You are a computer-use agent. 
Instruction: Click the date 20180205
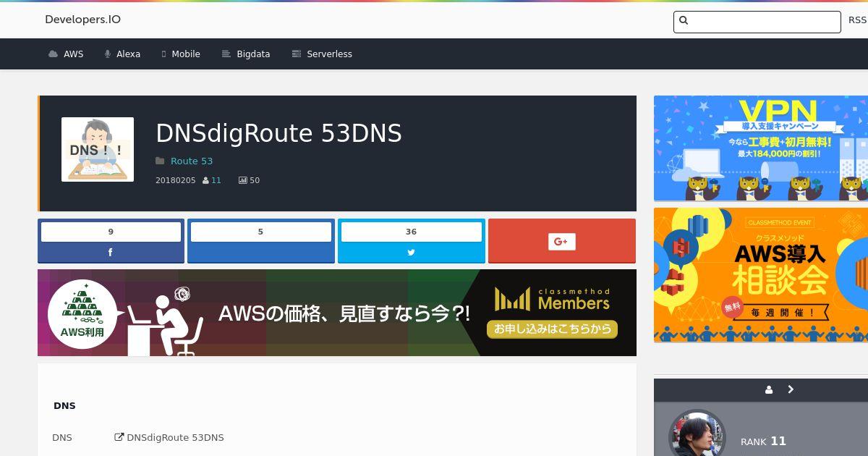176,180
